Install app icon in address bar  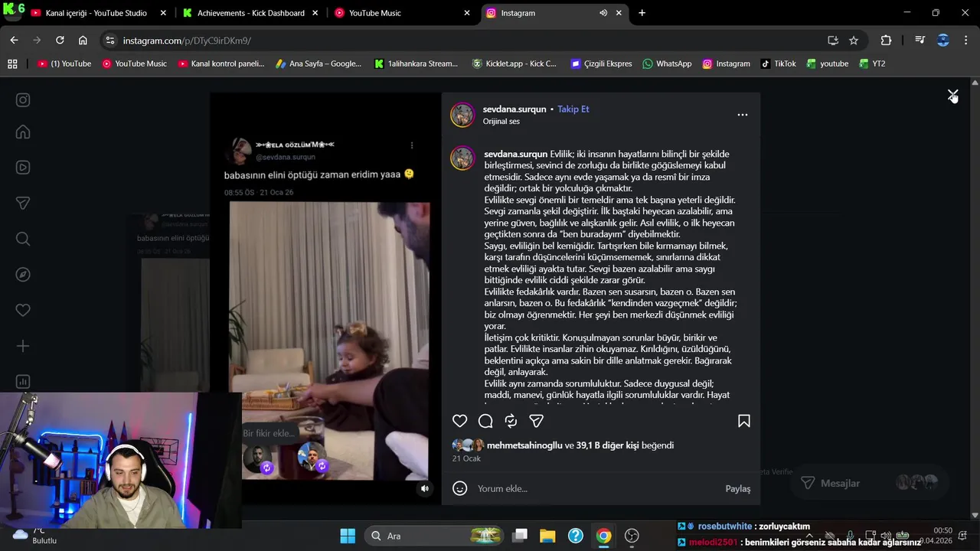[832, 41]
